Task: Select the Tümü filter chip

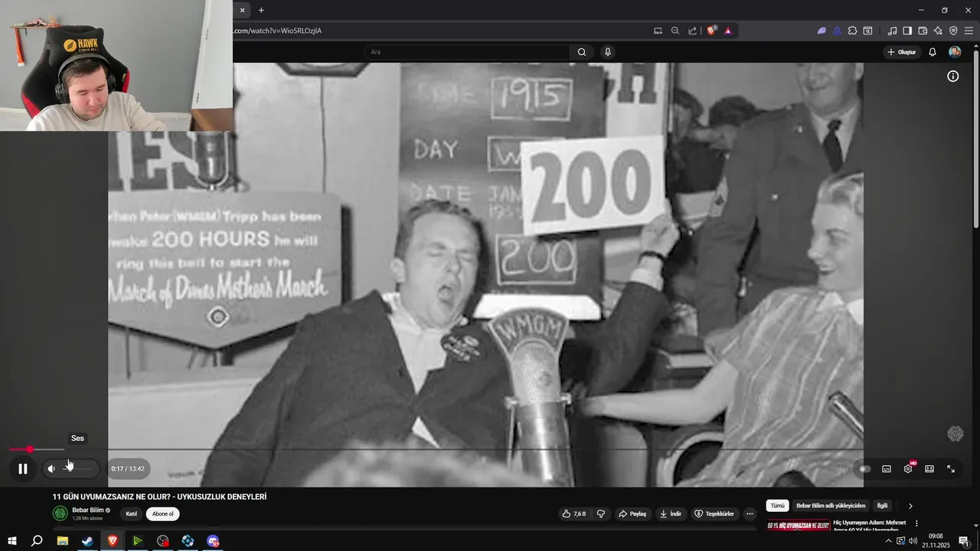Action: coord(777,506)
